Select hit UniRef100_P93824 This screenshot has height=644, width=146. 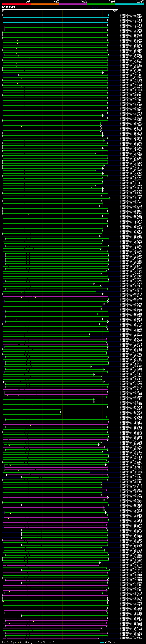coord(131,80)
